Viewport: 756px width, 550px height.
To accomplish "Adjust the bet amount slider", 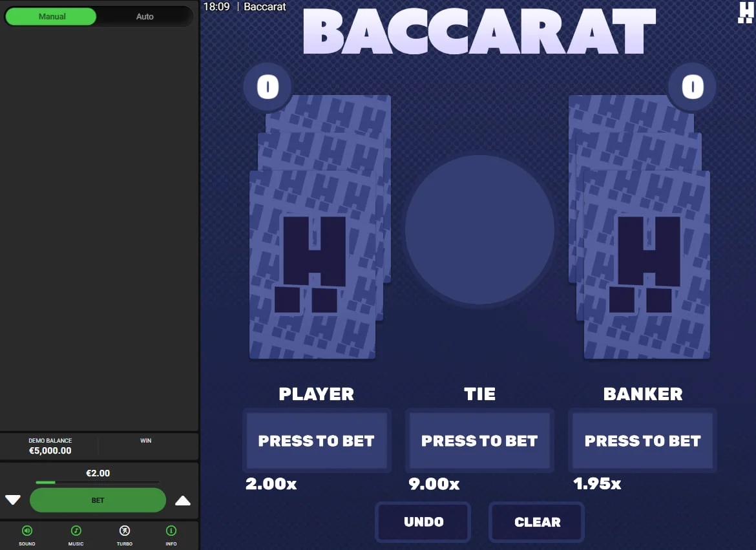I will (98, 482).
